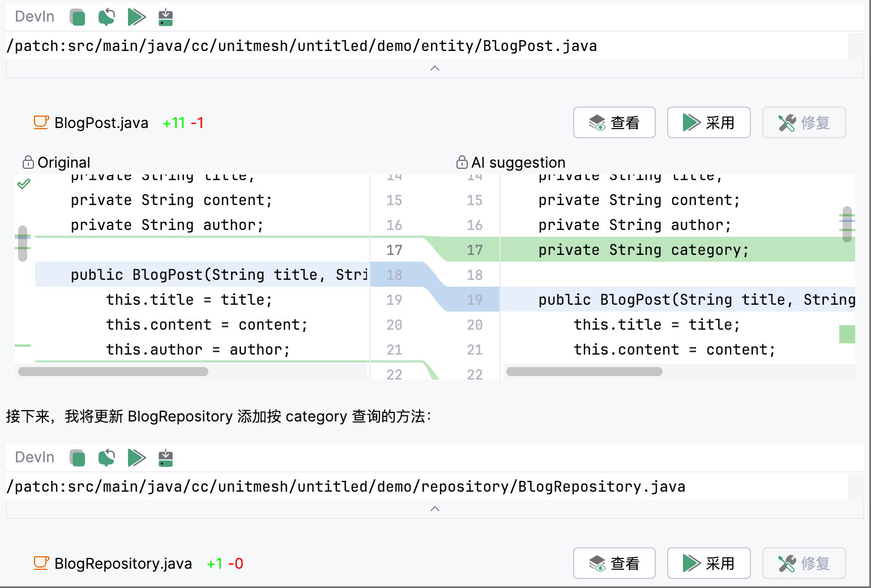The height and width of the screenshot is (588, 871).
Task: Click the refresh/sync icon in the top DevIn toolbar
Action: 106,17
